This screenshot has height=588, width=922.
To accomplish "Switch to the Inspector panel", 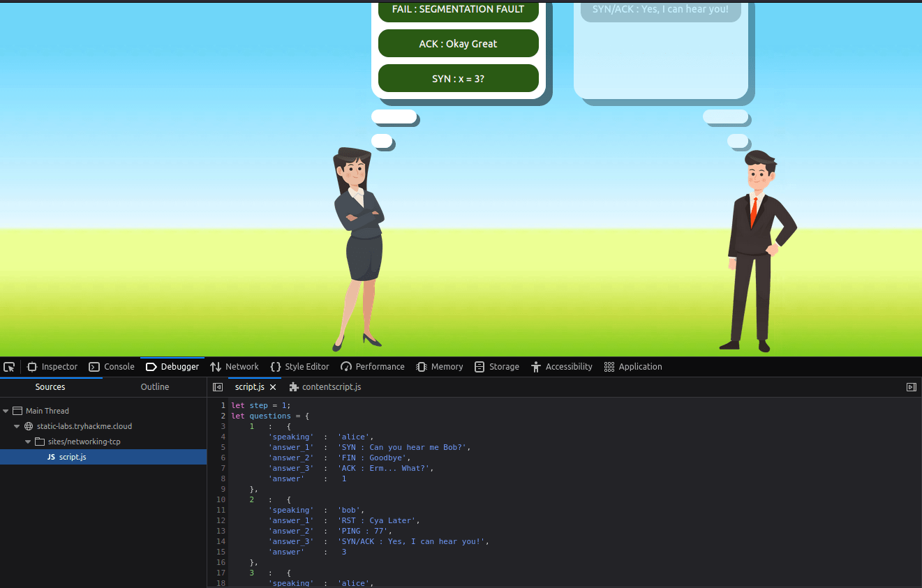I will 52,366.
